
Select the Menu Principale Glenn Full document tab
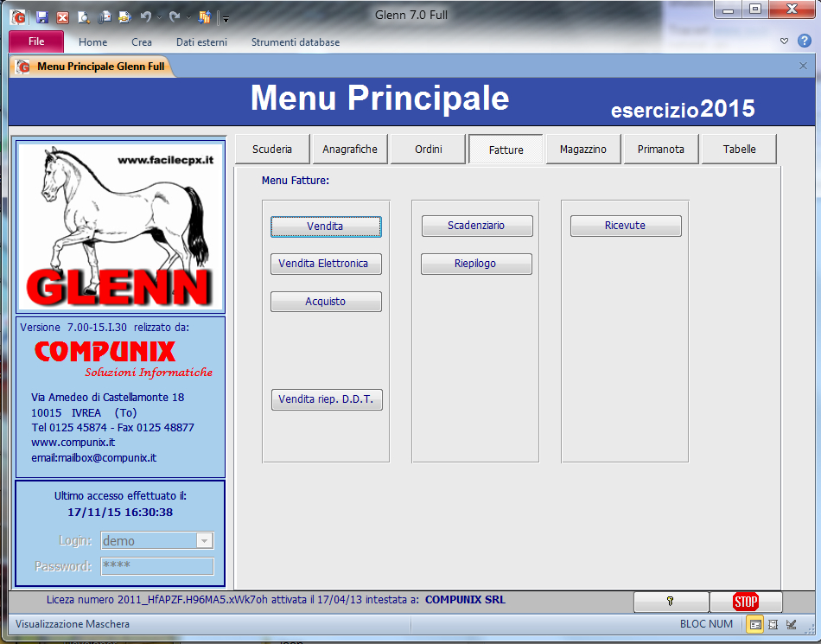(x=92, y=67)
